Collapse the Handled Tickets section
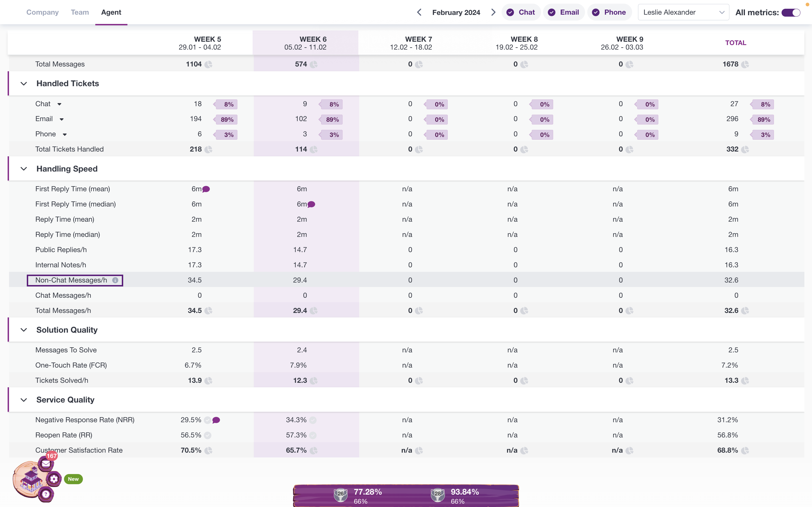The height and width of the screenshot is (507, 812). [24, 83]
